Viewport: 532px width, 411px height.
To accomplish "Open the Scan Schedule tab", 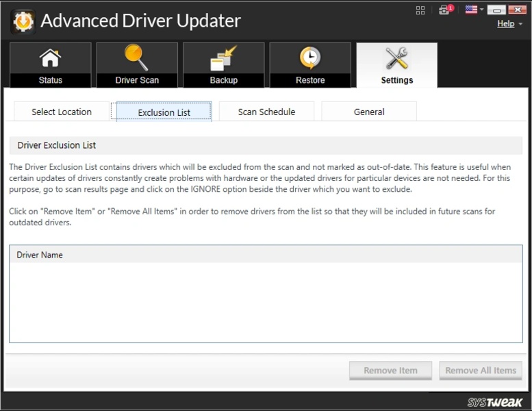I will 266,112.
